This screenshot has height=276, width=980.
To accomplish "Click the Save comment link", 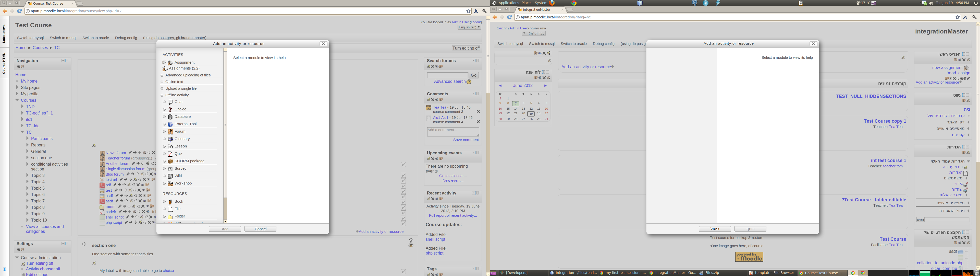I will [x=466, y=140].
